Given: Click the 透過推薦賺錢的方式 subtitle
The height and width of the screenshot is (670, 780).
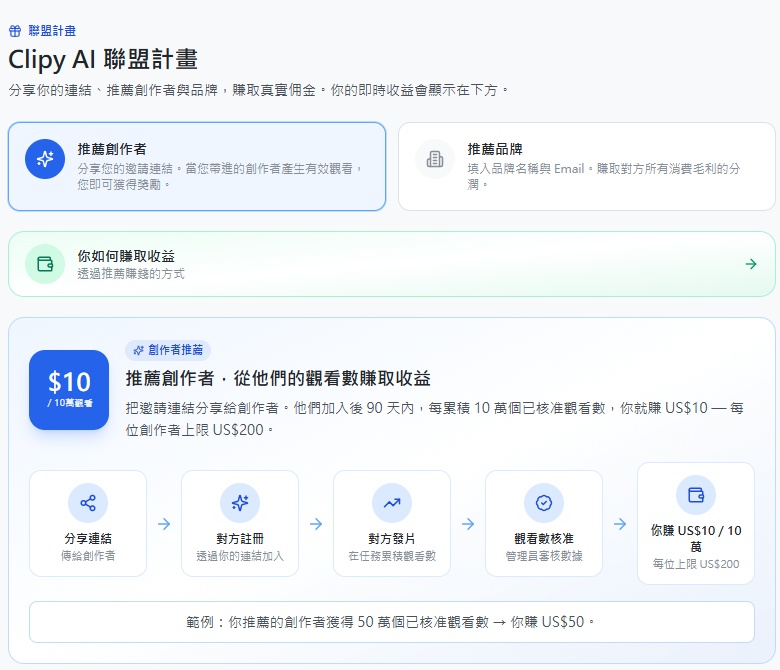Looking at the screenshot, I should (131, 274).
